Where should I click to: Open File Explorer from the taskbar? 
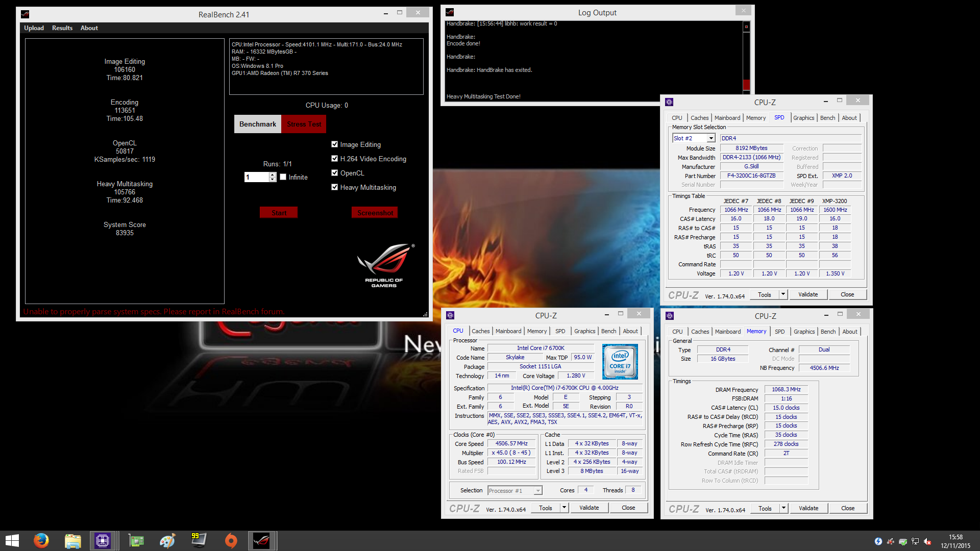[73, 540]
